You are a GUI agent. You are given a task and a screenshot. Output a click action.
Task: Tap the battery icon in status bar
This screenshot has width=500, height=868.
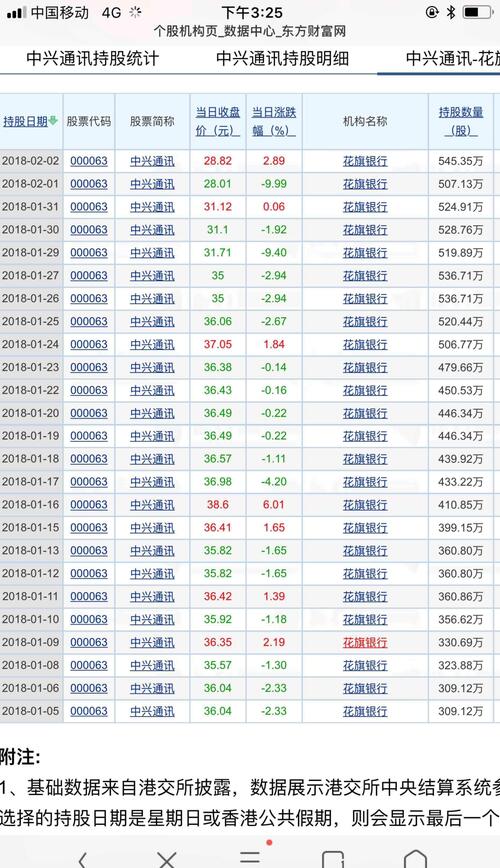click(x=477, y=12)
